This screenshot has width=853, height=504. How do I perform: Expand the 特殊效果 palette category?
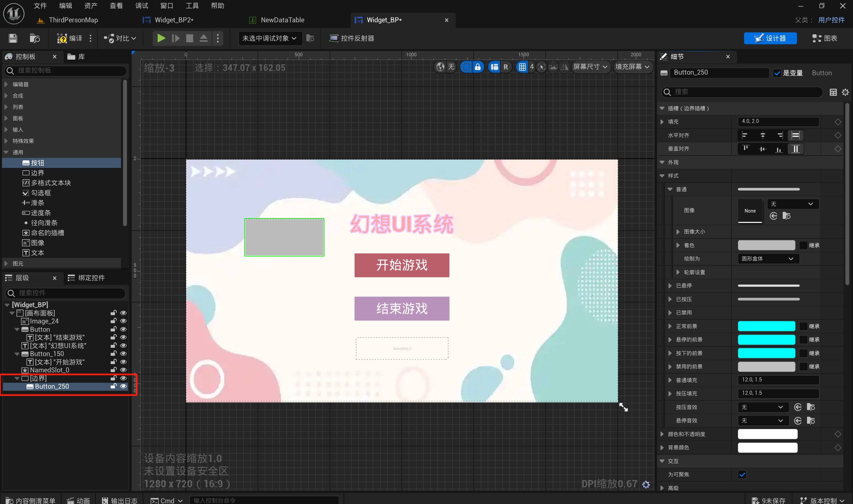click(6, 141)
